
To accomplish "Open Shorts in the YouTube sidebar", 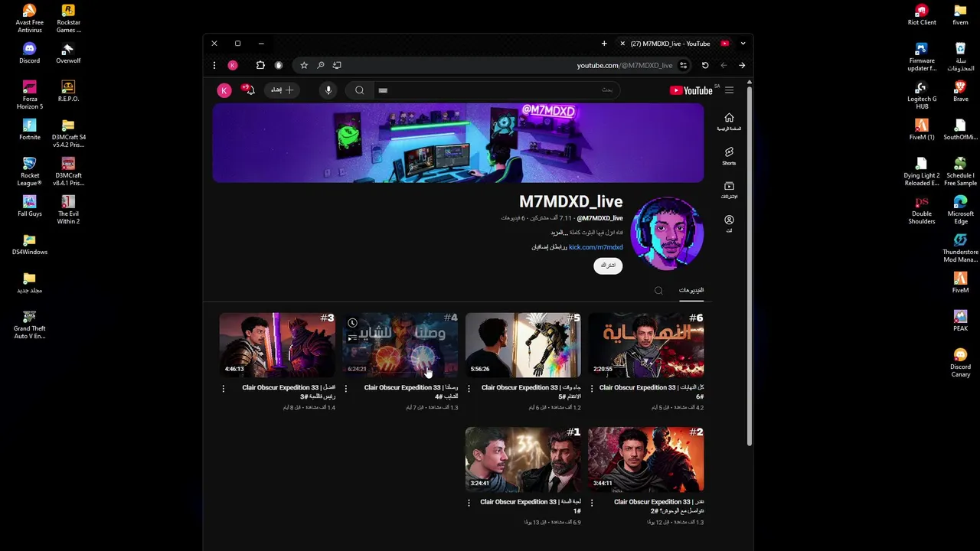I will coord(729,156).
